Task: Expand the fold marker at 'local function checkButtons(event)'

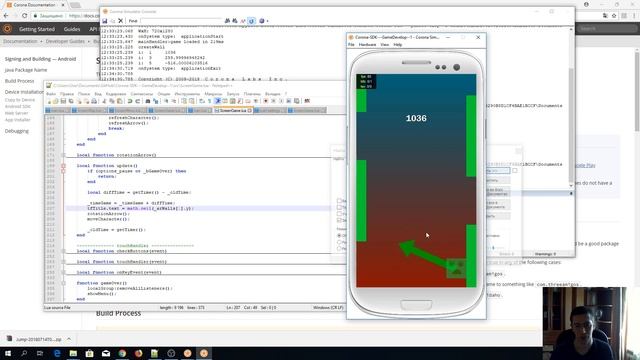Action: (x=63, y=251)
